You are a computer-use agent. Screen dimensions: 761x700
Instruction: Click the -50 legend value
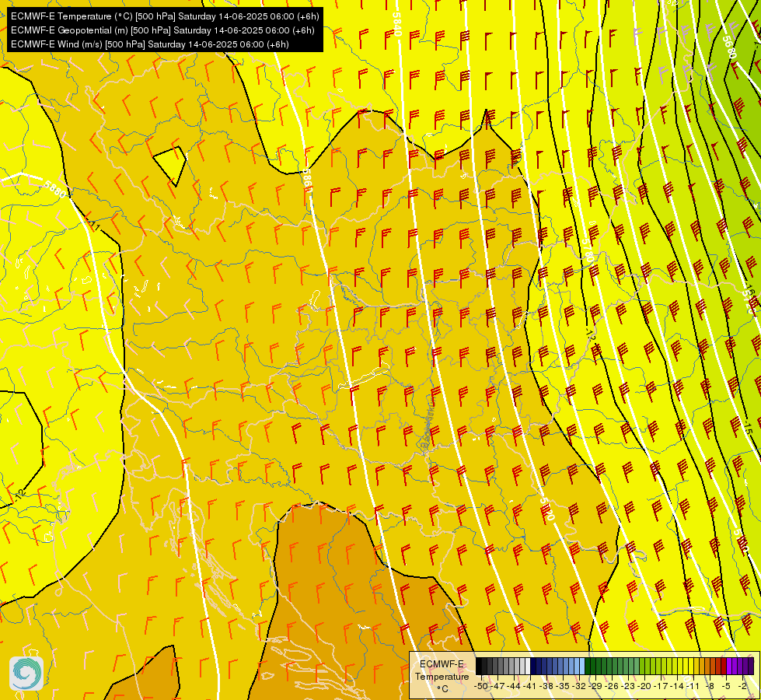[x=481, y=686]
